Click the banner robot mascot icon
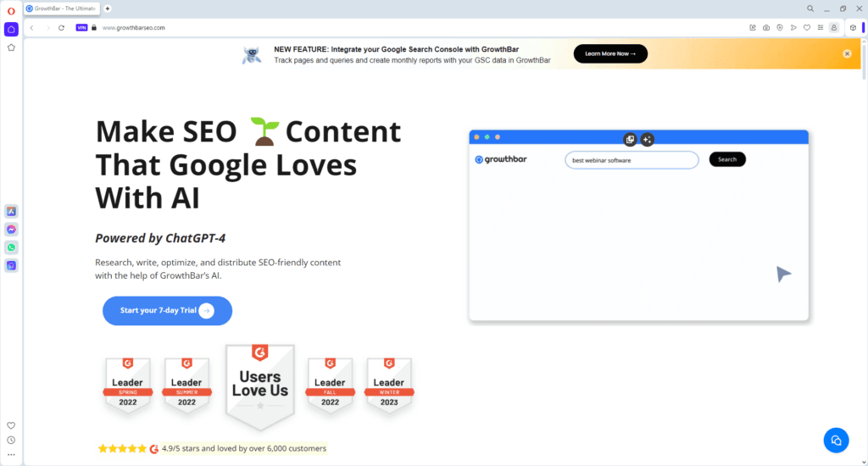The height and width of the screenshot is (466, 868). 252,55
